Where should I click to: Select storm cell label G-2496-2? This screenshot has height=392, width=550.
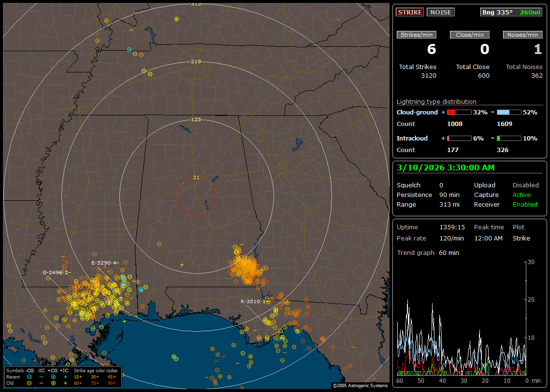[x=56, y=272]
